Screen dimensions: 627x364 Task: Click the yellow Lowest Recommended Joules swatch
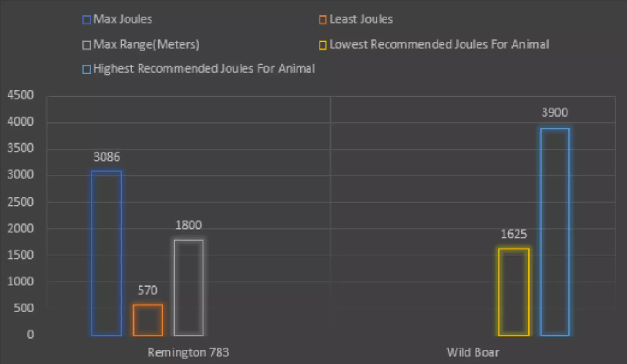point(323,45)
